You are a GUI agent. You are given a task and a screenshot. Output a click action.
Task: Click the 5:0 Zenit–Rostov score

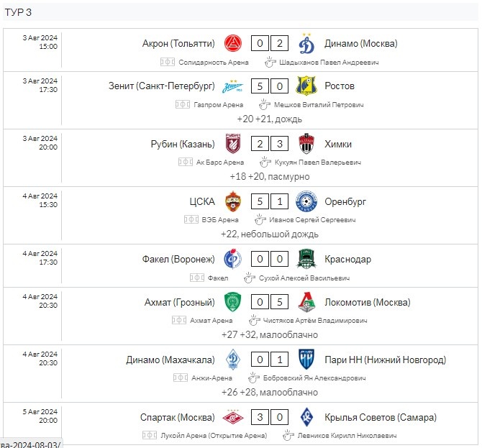[270, 86]
